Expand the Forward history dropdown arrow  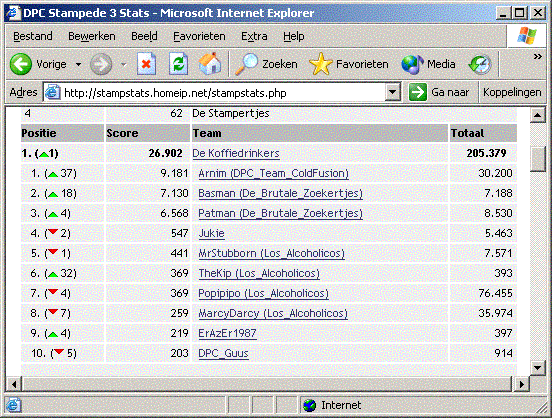(123, 64)
